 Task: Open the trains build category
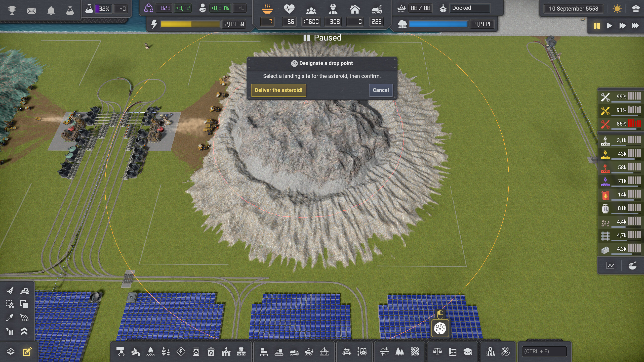[362, 351]
